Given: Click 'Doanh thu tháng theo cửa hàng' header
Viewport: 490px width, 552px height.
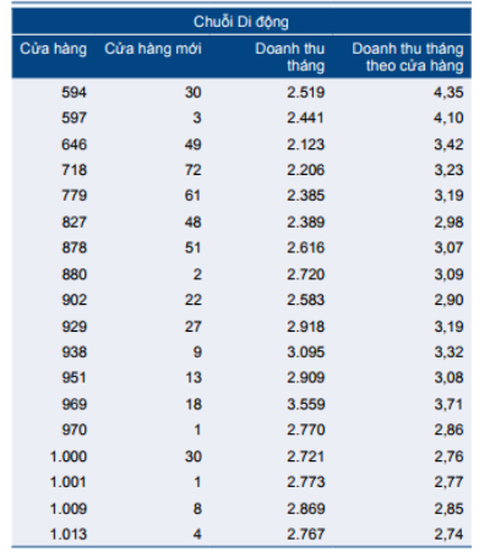Looking at the screenshot, I should [x=408, y=57].
